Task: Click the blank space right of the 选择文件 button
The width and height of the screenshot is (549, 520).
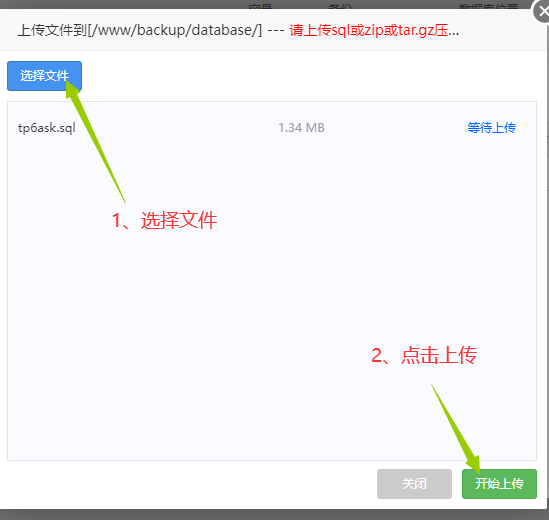Action: [x=308, y=76]
